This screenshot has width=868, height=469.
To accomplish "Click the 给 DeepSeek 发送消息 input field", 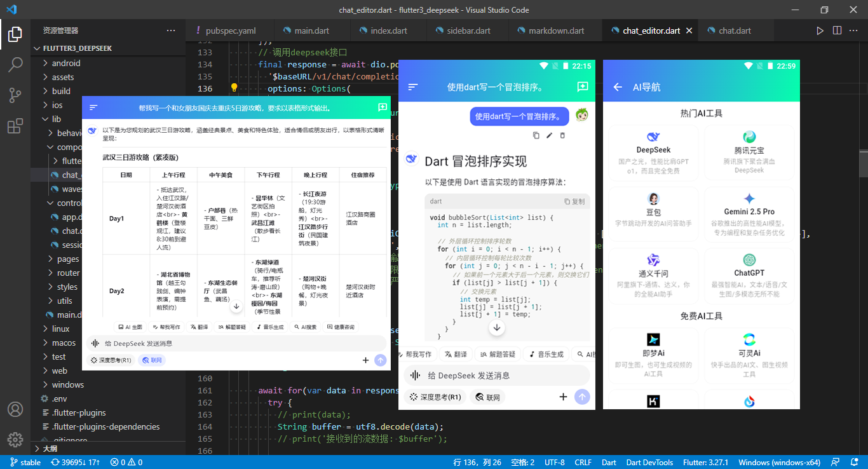I will [x=496, y=376].
